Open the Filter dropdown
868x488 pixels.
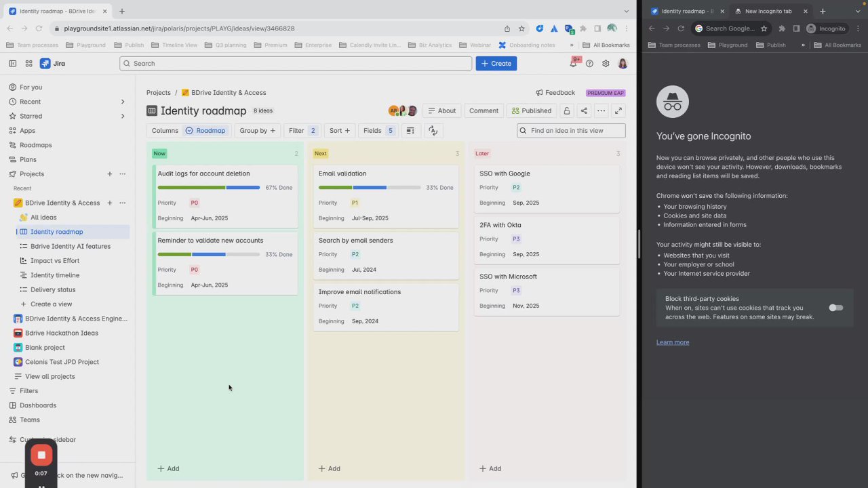click(302, 130)
